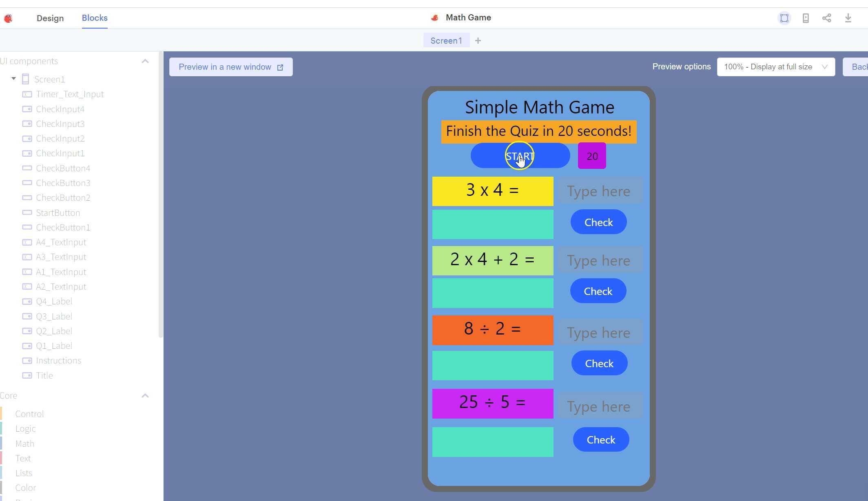Click Preview in a new window

tap(231, 67)
